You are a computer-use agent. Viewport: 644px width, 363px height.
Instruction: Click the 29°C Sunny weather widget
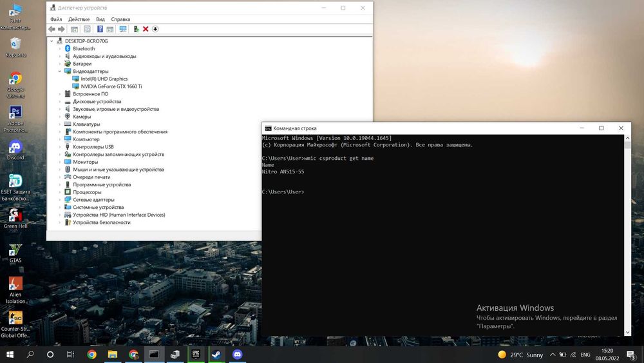(x=520, y=355)
